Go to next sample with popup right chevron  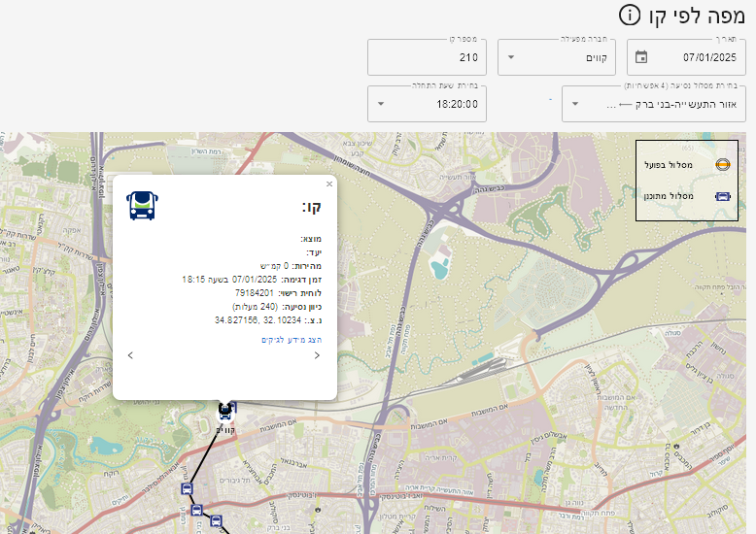point(317,355)
